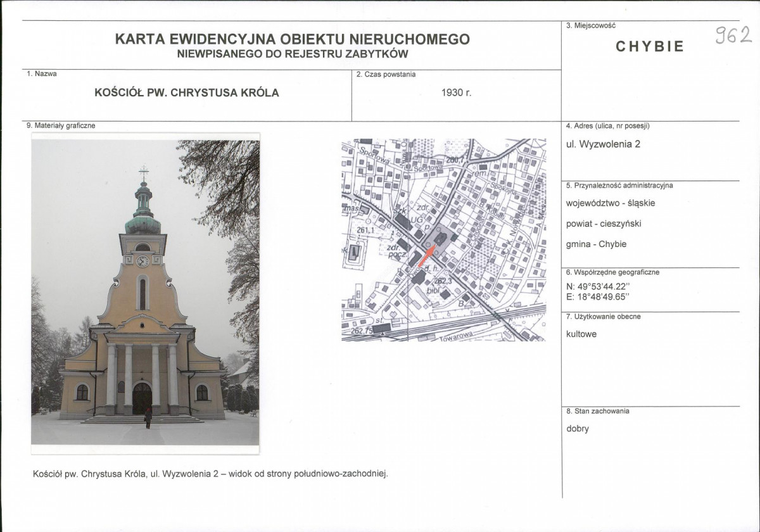Click the address "ul. Wyzwolenia 2"
This screenshot has width=760, height=532.
(x=603, y=144)
